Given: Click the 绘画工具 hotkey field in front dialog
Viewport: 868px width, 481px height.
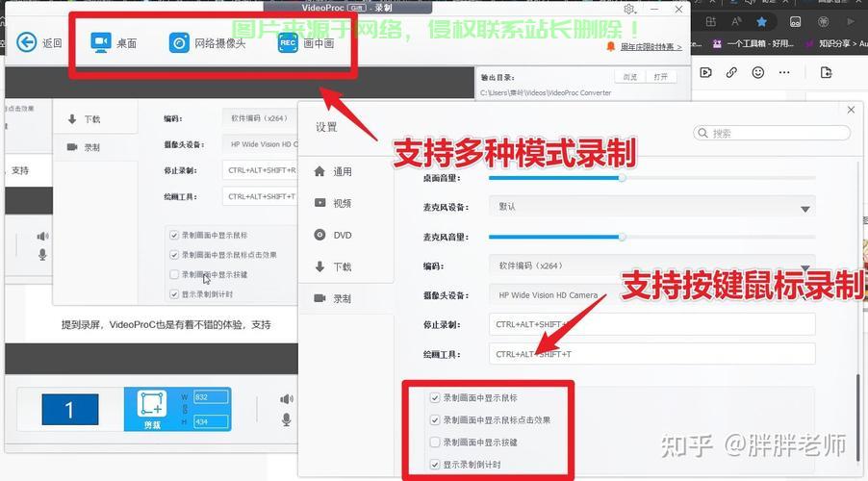Looking at the screenshot, I should pos(652,354).
